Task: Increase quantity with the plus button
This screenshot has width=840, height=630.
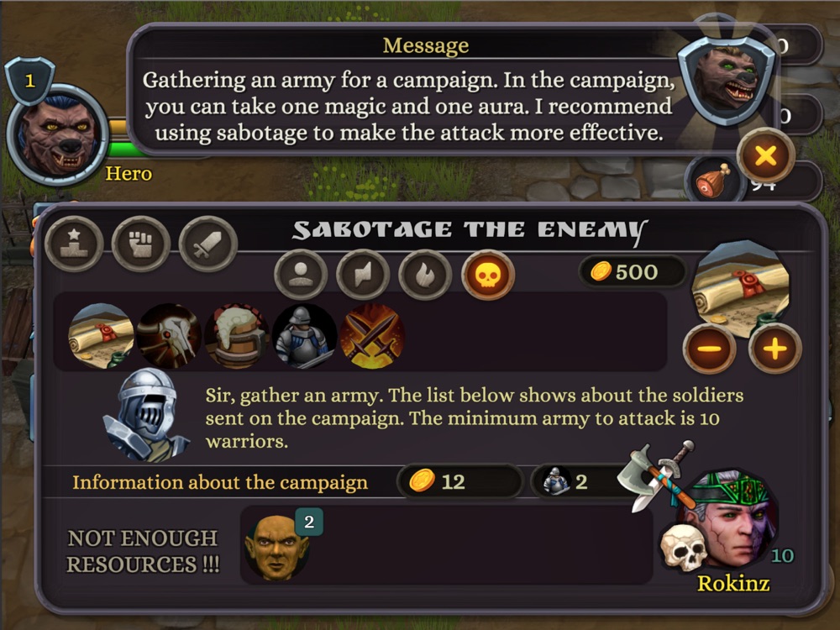Action: tap(774, 349)
